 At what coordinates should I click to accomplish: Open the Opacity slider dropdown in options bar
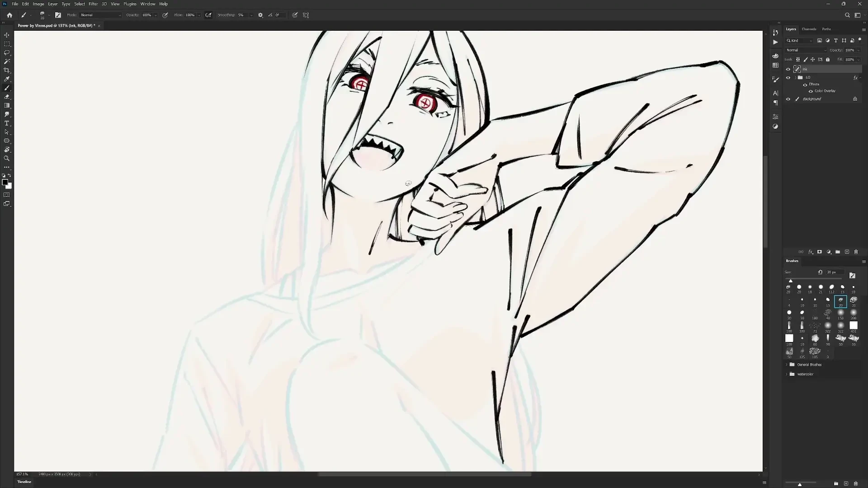(x=156, y=15)
